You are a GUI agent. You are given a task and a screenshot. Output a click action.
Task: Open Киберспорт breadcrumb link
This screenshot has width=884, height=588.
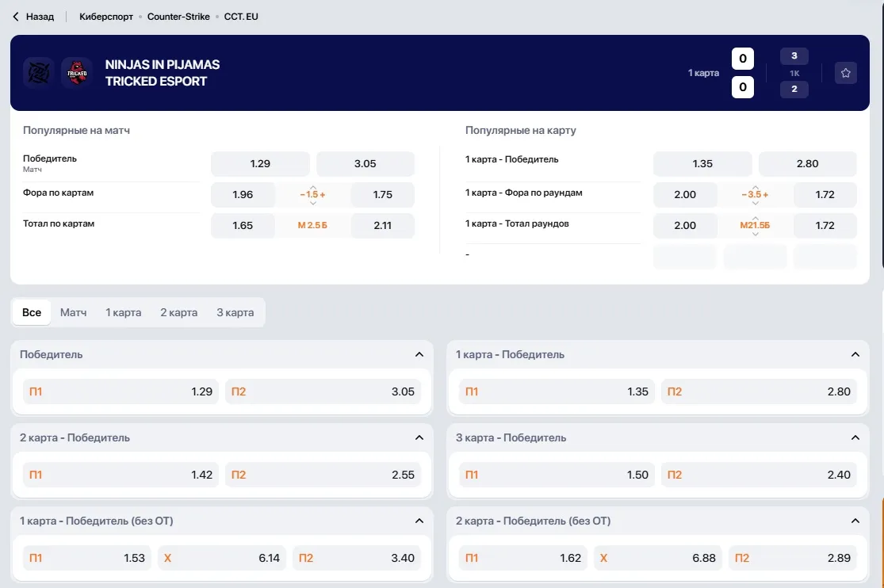pos(106,17)
